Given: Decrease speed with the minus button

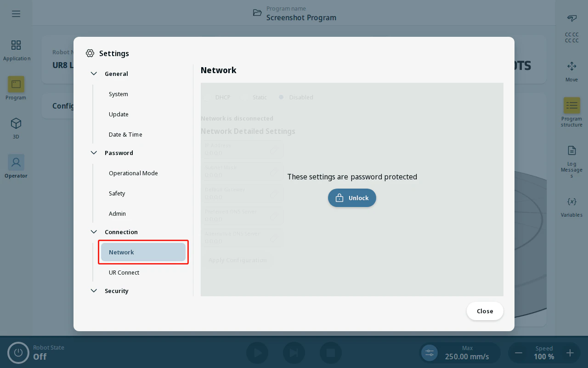Looking at the screenshot, I should point(519,353).
